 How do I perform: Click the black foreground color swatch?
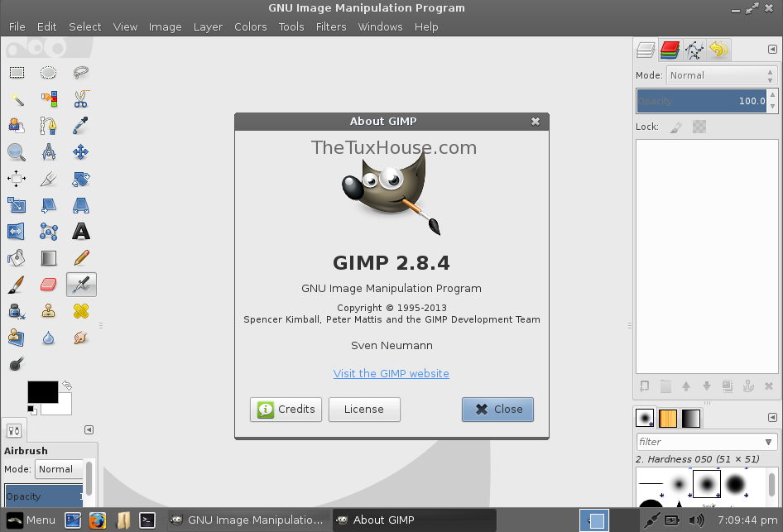pos(42,392)
